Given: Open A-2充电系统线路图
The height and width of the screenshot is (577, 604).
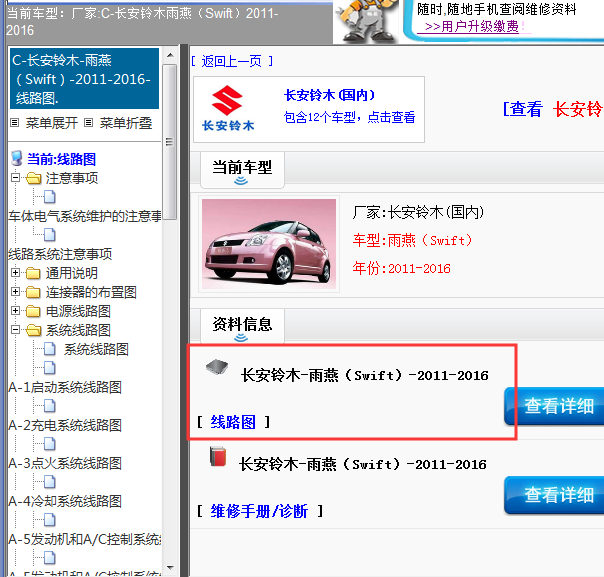Looking at the screenshot, I should [x=65, y=425].
